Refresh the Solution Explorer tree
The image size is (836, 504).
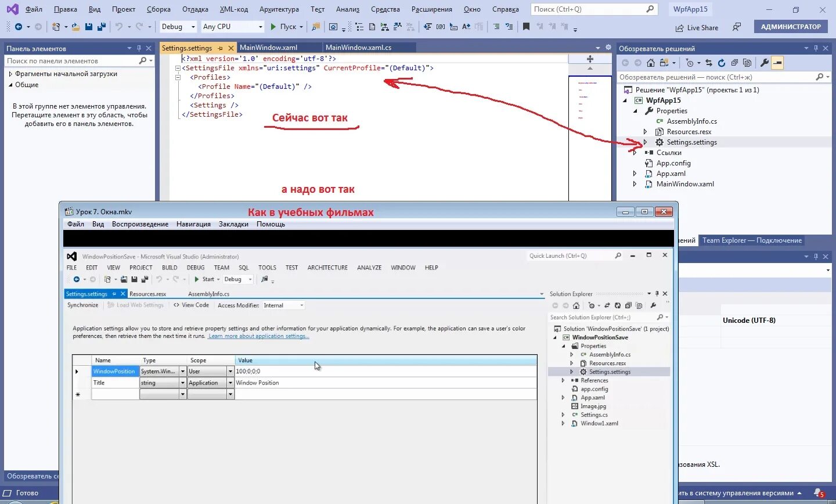tap(722, 63)
